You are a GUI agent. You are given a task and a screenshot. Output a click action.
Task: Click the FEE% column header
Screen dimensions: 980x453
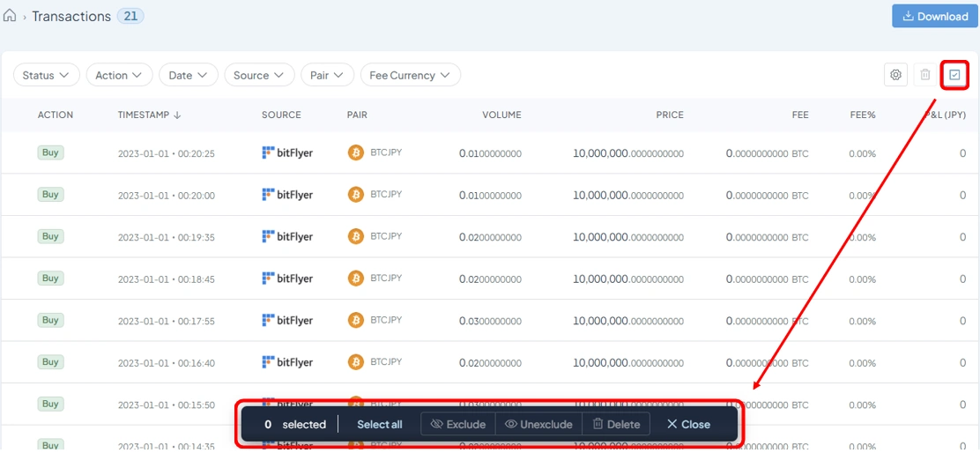(x=863, y=115)
